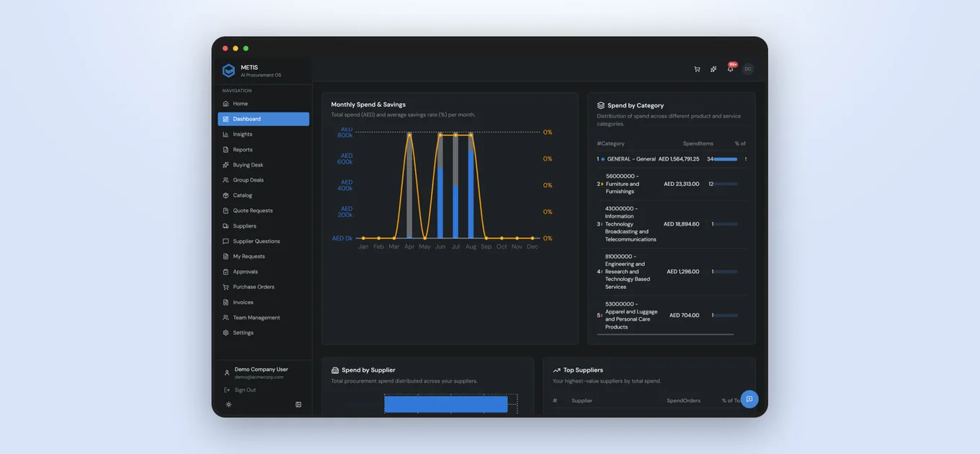The width and height of the screenshot is (980, 454).
Task: Click the Purchase Orders cart icon
Action: 226,287
